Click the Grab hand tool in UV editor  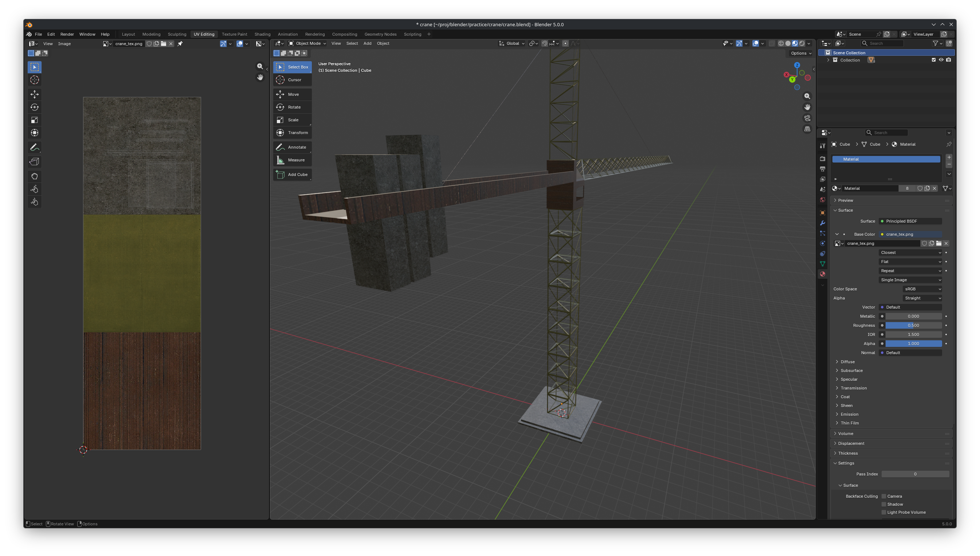(x=34, y=176)
